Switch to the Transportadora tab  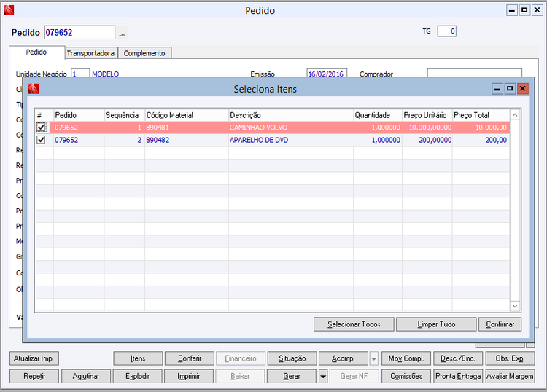[90, 53]
